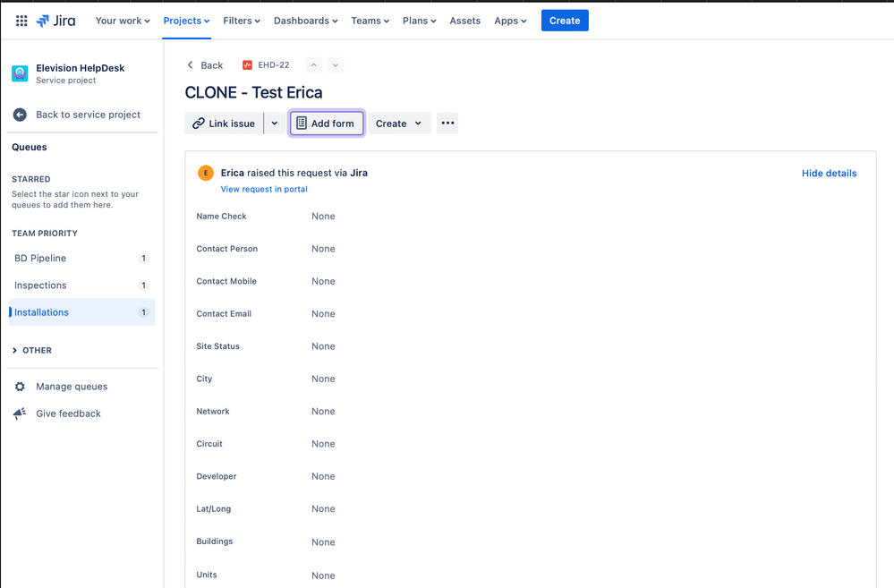Open the Apps dropdown
This screenshot has height=588, width=894.
click(x=510, y=21)
